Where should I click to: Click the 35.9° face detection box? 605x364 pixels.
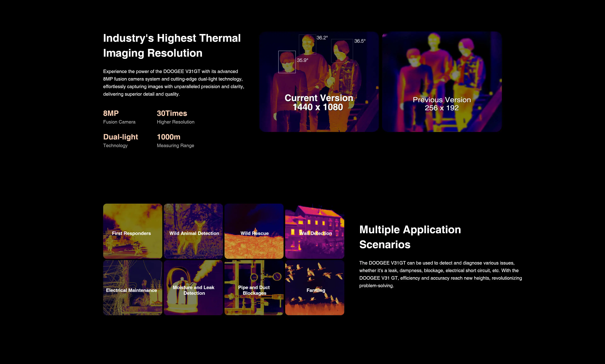point(287,62)
